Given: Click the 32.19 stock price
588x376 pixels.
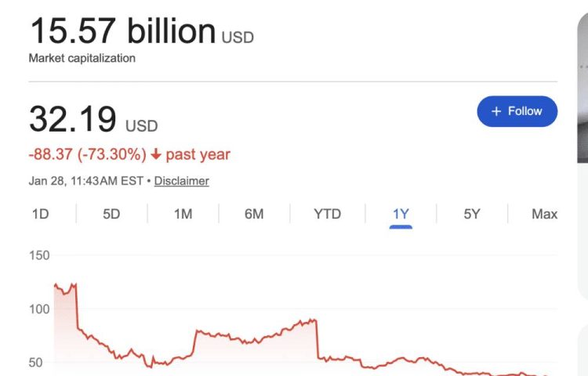Looking at the screenshot, I should point(73,119).
